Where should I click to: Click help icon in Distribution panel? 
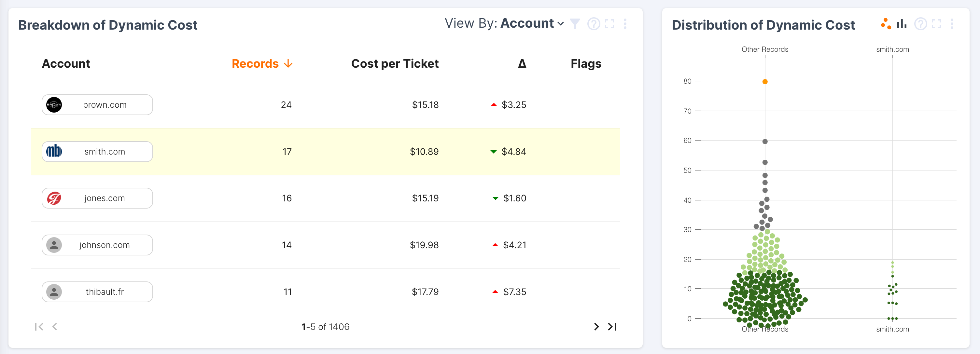tap(920, 24)
